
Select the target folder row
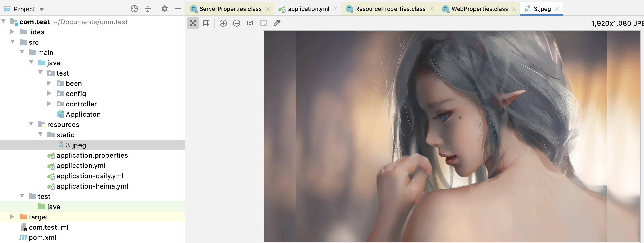point(92,217)
